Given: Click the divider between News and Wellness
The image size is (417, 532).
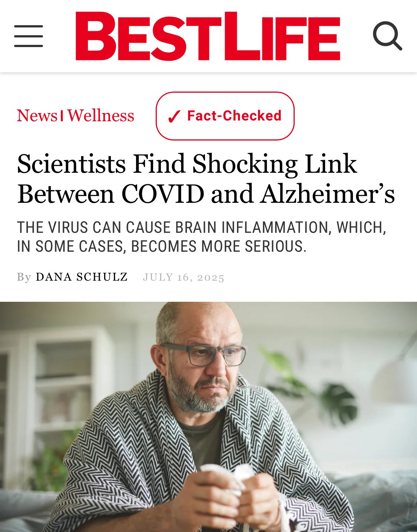Looking at the screenshot, I should (x=62, y=116).
